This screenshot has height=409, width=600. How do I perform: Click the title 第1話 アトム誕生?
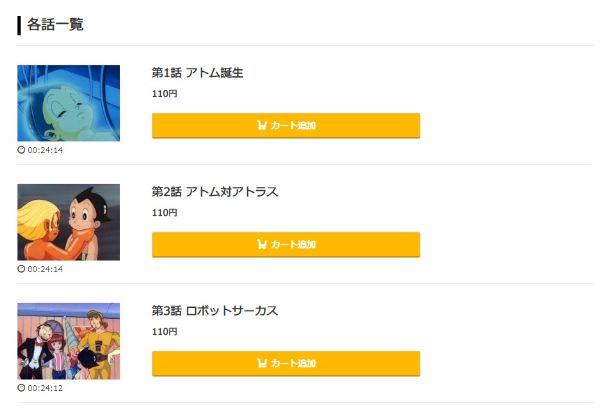click(x=197, y=73)
